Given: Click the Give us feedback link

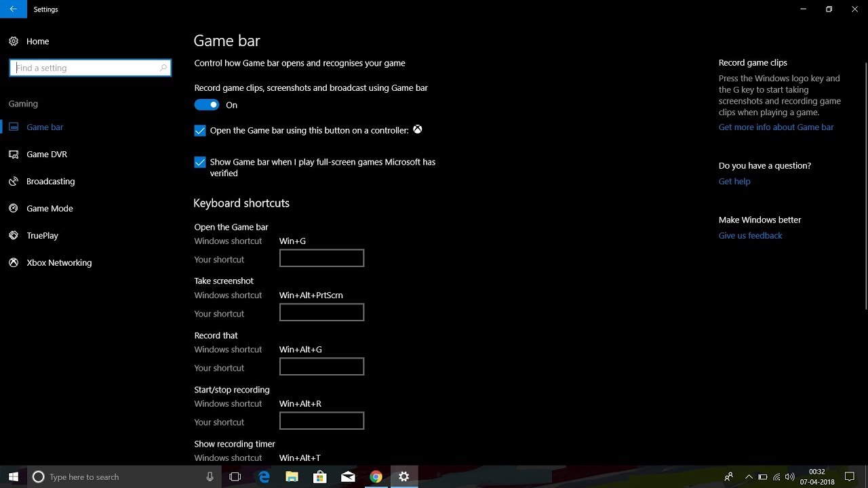Looking at the screenshot, I should point(750,235).
